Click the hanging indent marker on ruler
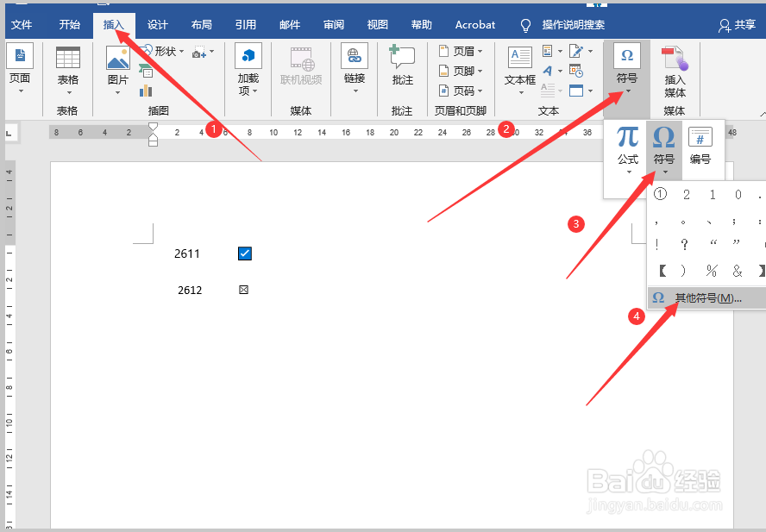 (153, 137)
